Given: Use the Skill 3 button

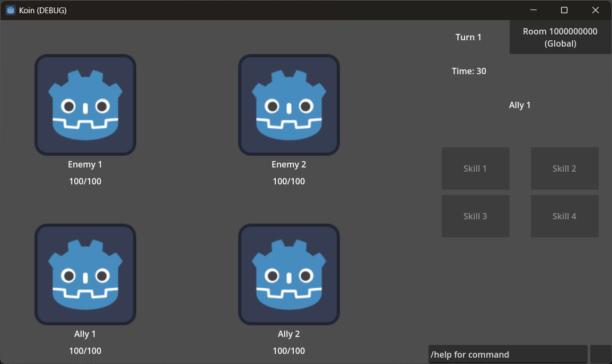Looking at the screenshot, I should (x=475, y=216).
